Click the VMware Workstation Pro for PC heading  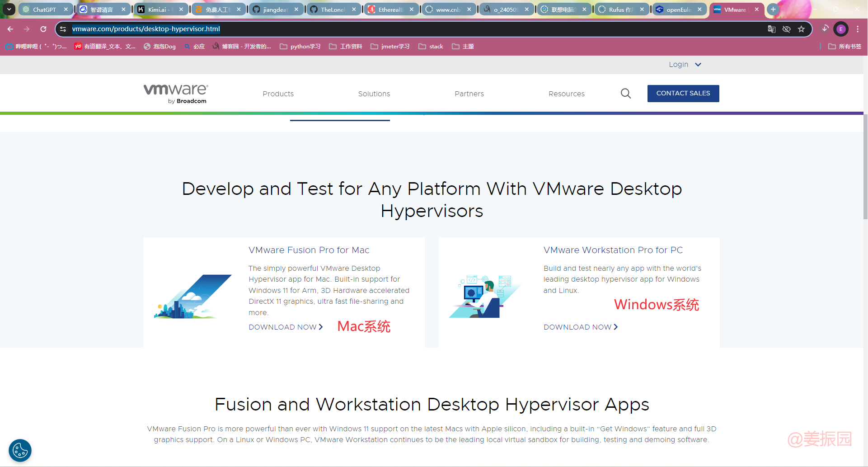[613, 250]
